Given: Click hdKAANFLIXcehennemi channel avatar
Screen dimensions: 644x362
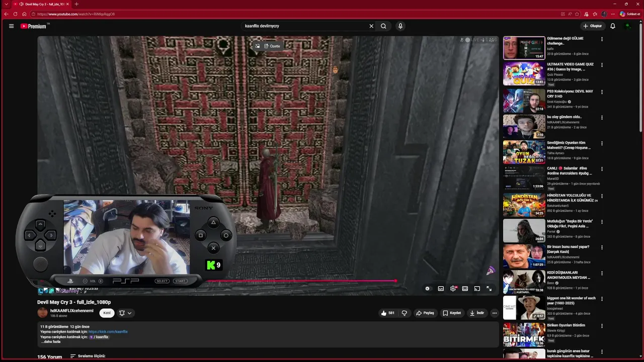Looking at the screenshot, I should point(43,313).
